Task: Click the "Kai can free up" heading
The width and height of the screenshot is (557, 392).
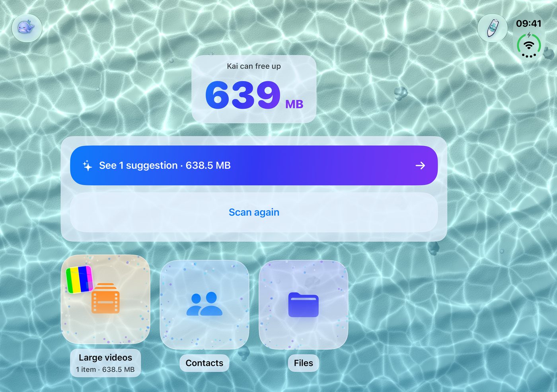Action: pyautogui.click(x=254, y=66)
